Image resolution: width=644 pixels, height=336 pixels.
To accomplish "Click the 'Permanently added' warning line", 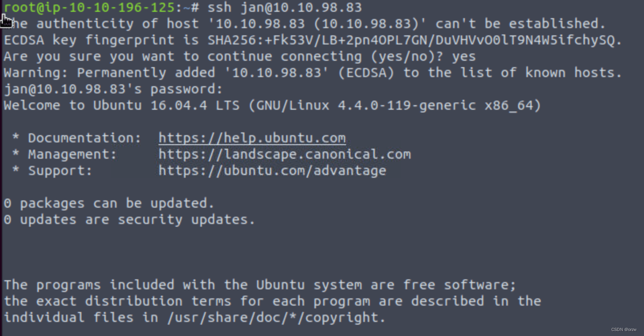I will [x=313, y=73].
